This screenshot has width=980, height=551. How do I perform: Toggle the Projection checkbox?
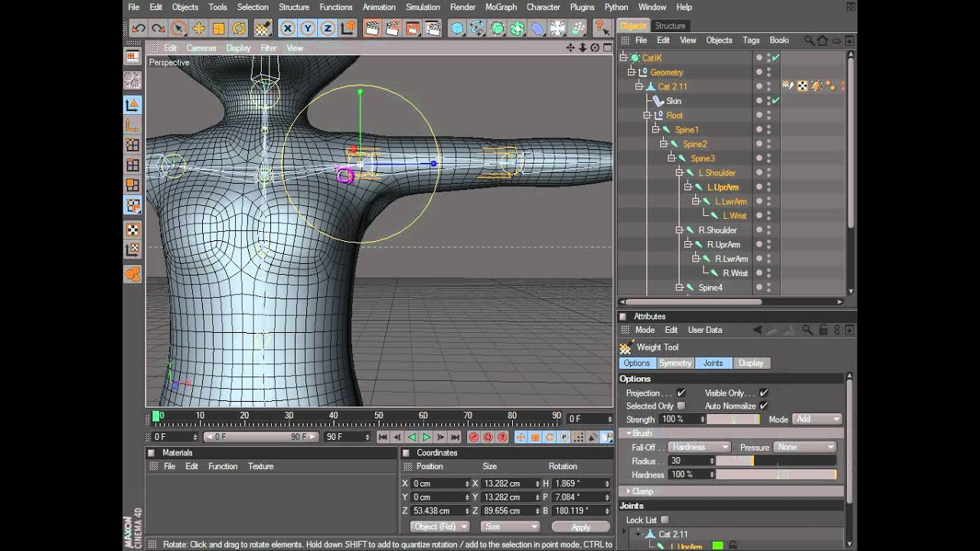681,393
